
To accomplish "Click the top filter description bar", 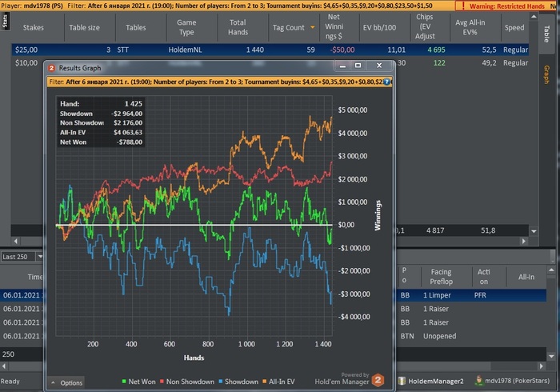I will click(228, 6).
